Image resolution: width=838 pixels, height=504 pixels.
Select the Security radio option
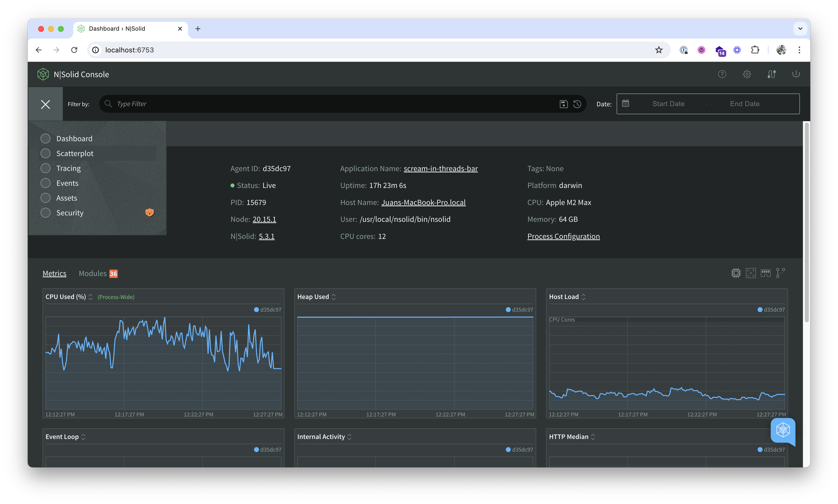46,213
